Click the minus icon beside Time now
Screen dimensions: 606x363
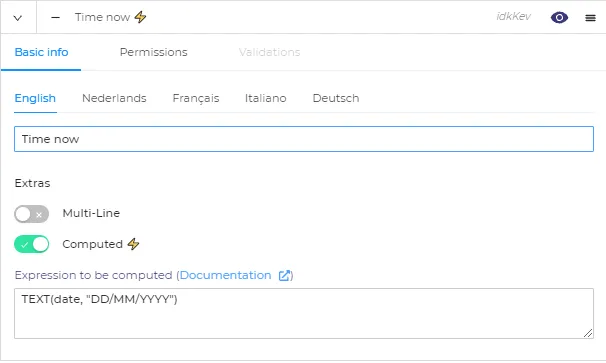pos(55,17)
